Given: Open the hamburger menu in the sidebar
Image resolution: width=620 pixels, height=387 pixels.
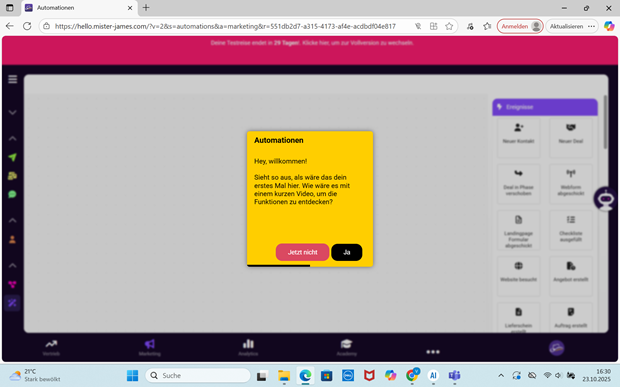Looking at the screenshot, I should coord(13,79).
